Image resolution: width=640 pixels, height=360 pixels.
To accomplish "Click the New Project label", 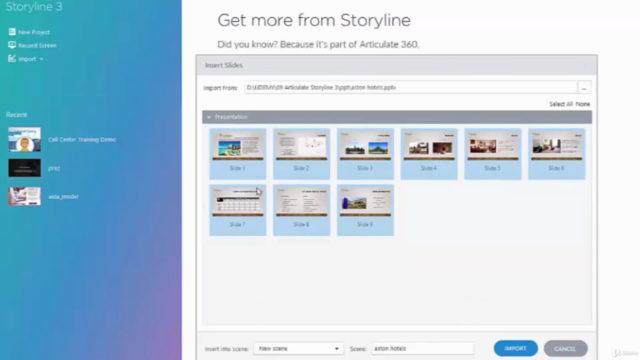I will pyautogui.click(x=34, y=32).
